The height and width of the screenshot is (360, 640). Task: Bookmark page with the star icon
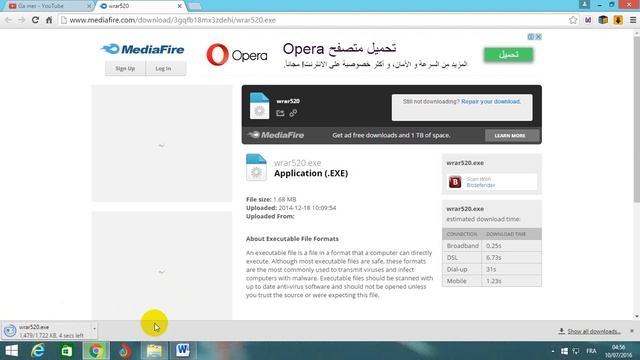(573, 20)
